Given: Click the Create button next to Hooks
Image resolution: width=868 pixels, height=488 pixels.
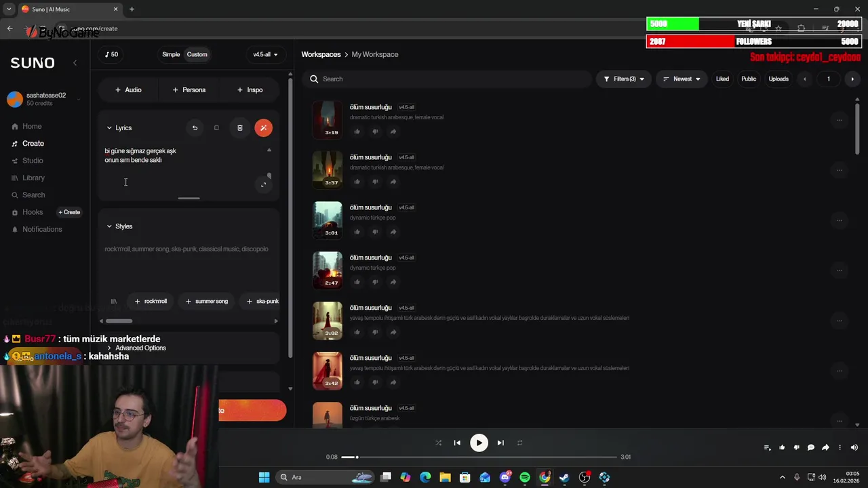Looking at the screenshot, I should tap(69, 212).
